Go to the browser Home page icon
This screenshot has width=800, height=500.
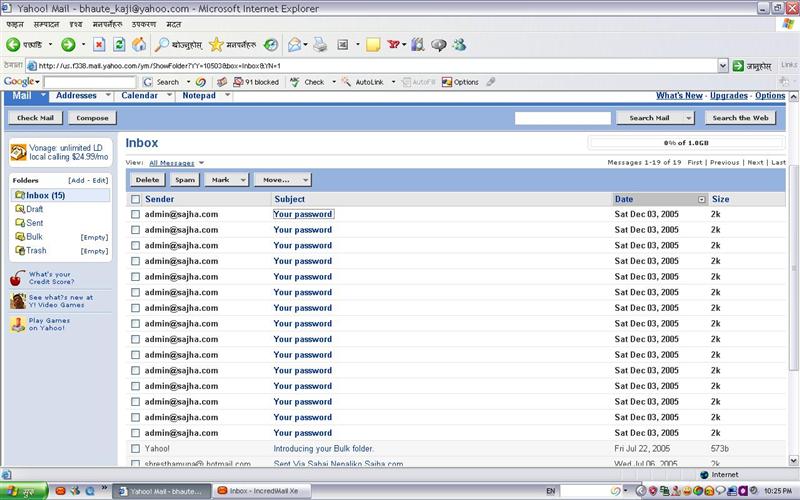pos(139,45)
